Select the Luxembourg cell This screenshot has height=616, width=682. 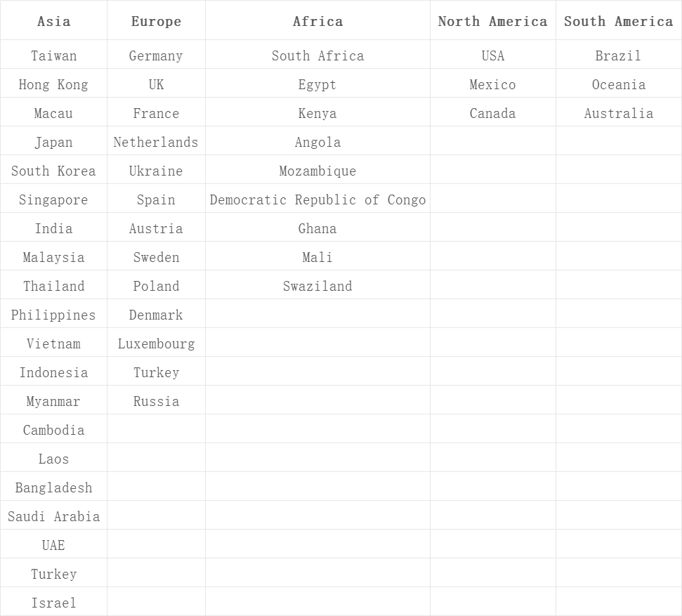156,343
